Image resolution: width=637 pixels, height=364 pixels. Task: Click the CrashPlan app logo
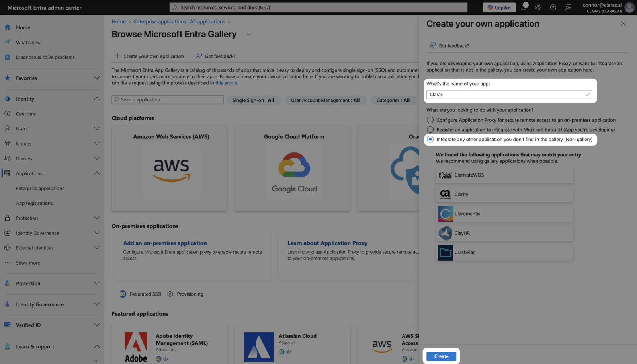click(445, 253)
